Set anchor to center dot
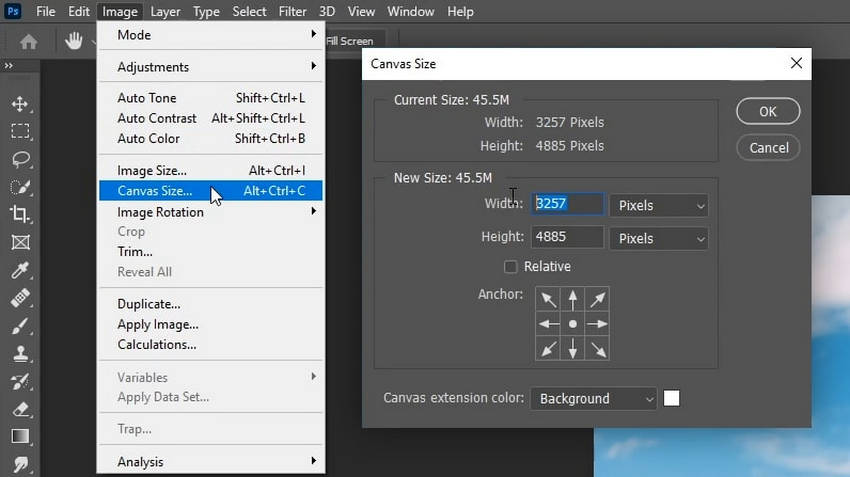850x477 pixels. (x=572, y=324)
